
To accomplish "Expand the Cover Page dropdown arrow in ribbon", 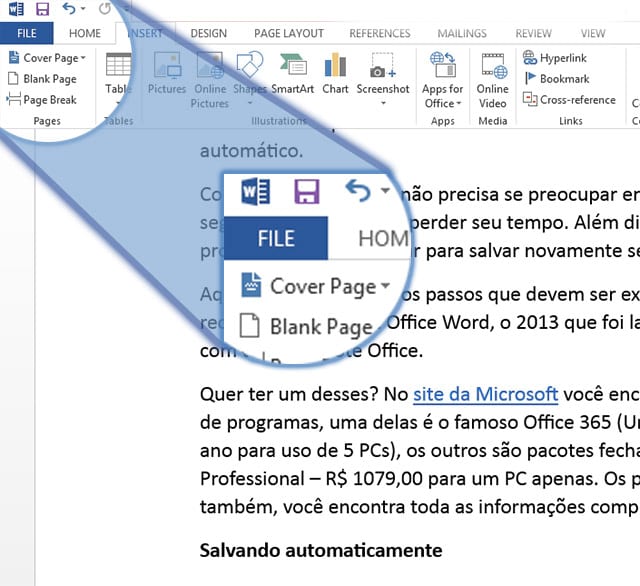I will (83, 58).
